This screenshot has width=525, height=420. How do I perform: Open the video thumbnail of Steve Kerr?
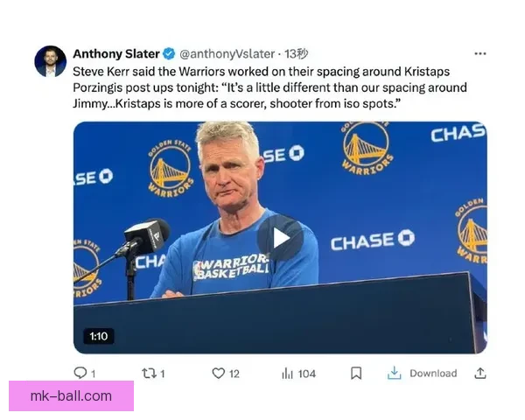(x=280, y=237)
